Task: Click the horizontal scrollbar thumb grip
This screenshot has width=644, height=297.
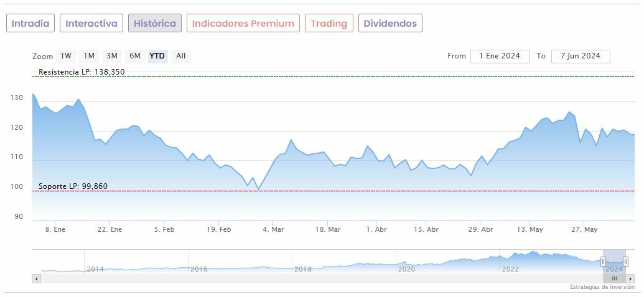Action: 614,278
